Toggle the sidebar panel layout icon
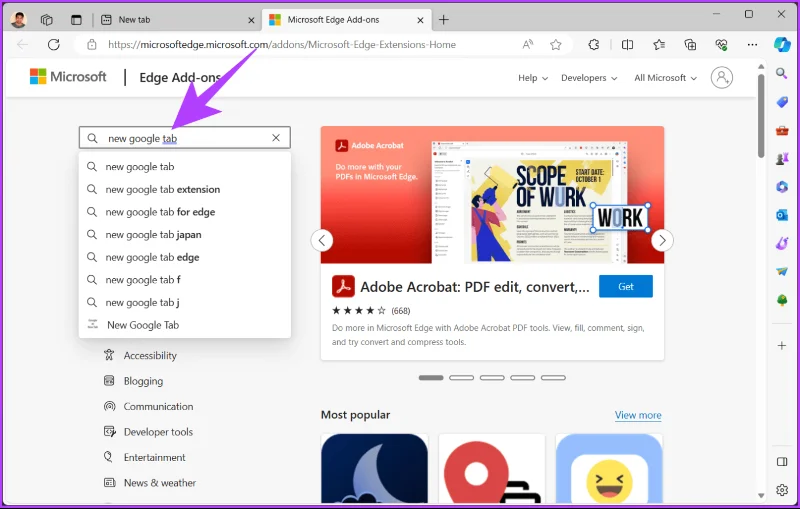Image resolution: width=800 pixels, height=509 pixels. pos(782,462)
